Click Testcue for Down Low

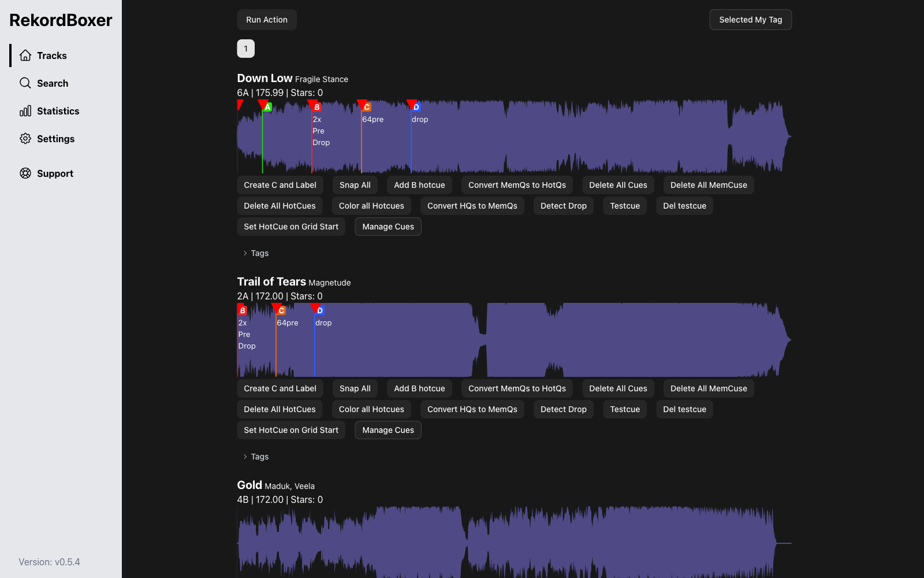tap(625, 206)
